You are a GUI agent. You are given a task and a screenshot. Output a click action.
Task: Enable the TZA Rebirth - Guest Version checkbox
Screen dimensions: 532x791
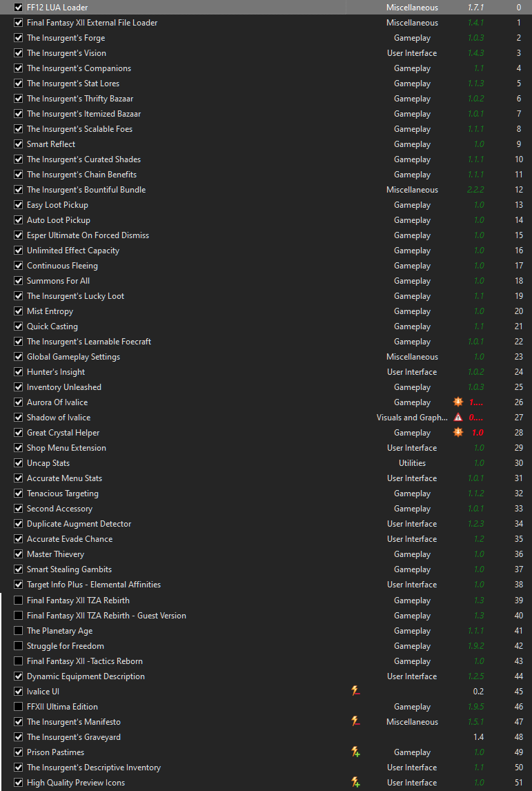18,616
